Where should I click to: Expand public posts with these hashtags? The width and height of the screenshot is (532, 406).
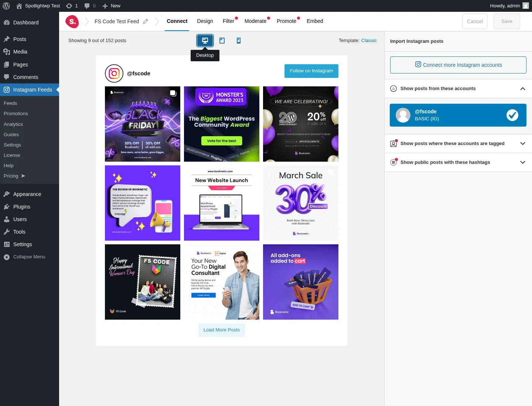coord(522,162)
